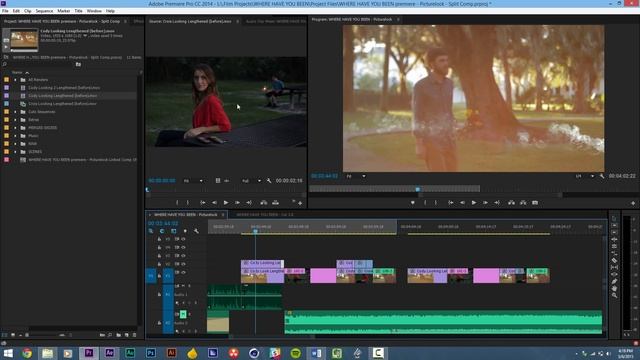Play the clip in Source monitor
Image resolution: width=640 pixels, height=360 pixels.
[x=226, y=202]
